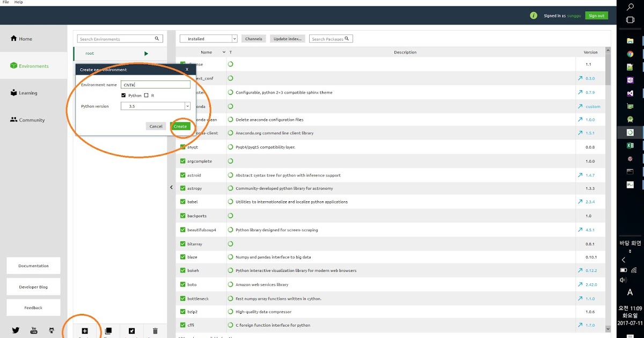644x338 pixels.
Task: Close the Create new environment dialog
Action: click(187, 69)
